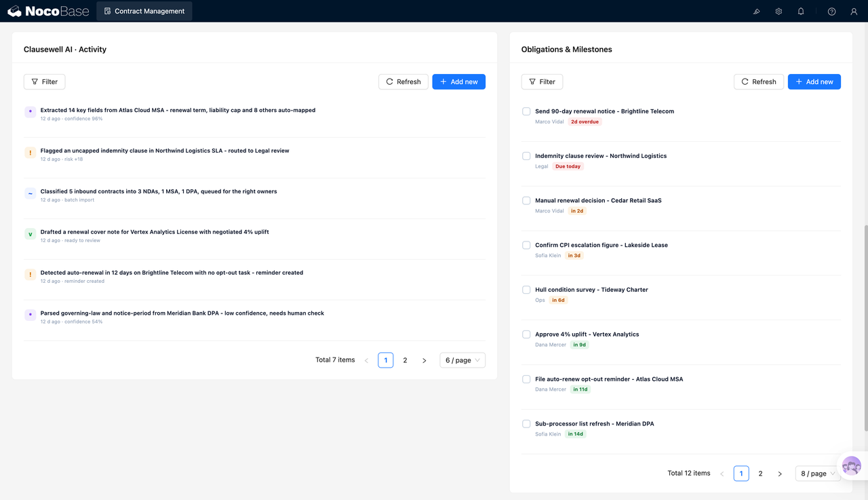Click the in 3d tag for Lakeside Lease
This screenshot has height=500, width=868.
(x=574, y=256)
